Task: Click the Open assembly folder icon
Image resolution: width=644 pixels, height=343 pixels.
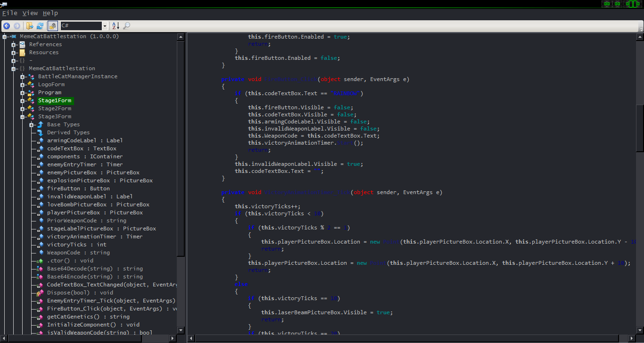Action: tap(30, 26)
